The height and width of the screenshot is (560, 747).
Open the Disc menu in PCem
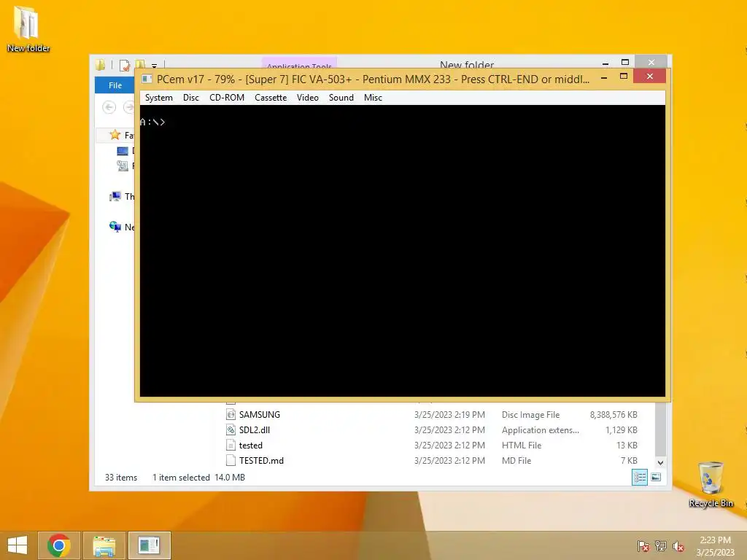[190, 98]
